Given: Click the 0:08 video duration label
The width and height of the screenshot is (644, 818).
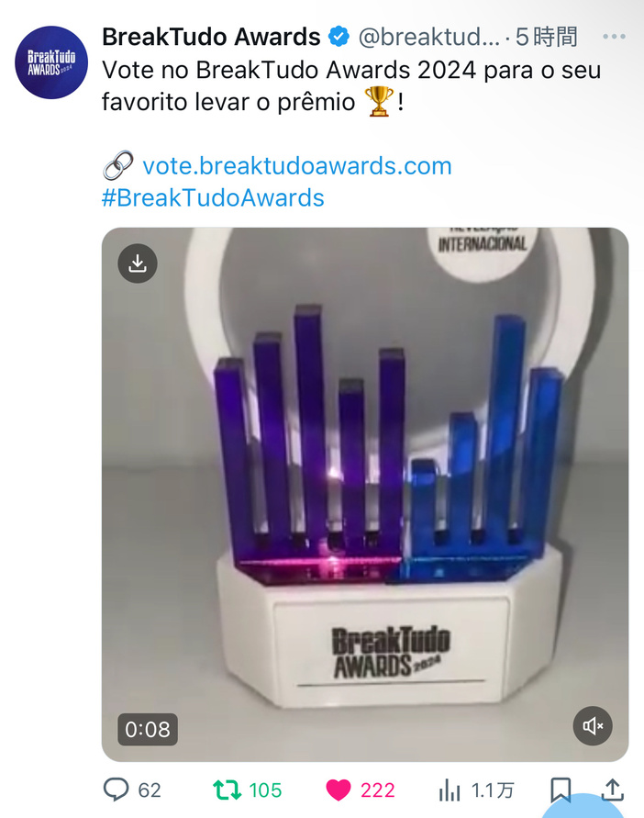Looking at the screenshot, I should point(148,729).
